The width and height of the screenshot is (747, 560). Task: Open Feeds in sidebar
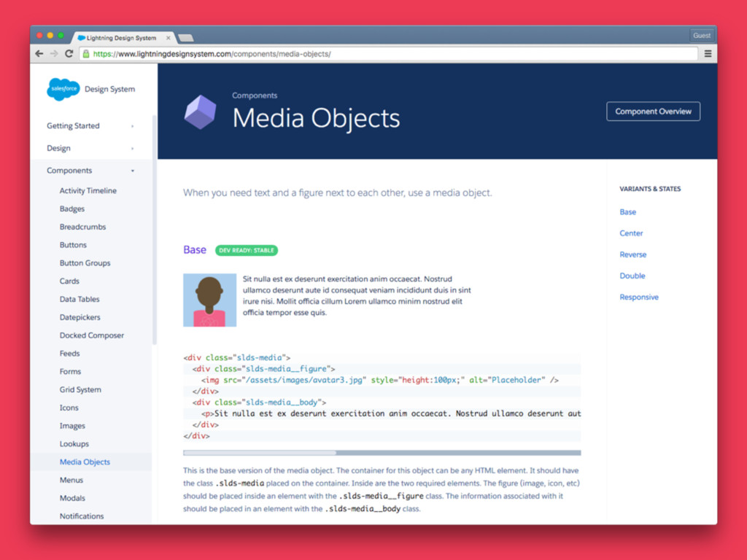pos(69,354)
